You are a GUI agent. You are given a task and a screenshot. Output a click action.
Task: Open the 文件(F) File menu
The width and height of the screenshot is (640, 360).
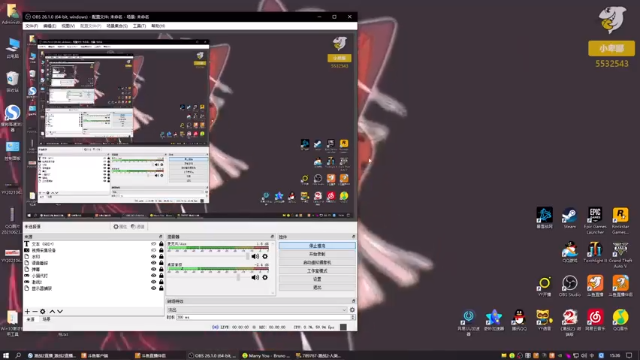(x=31, y=26)
